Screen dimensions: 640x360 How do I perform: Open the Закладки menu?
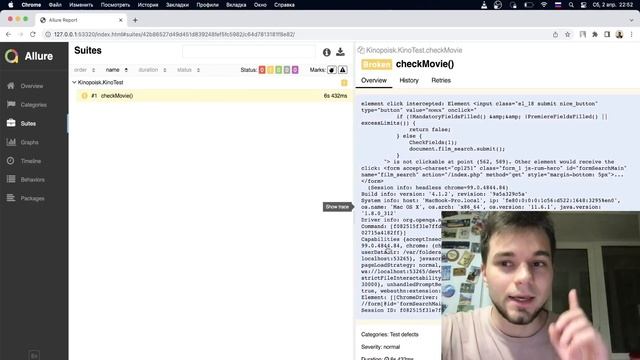click(177, 5)
